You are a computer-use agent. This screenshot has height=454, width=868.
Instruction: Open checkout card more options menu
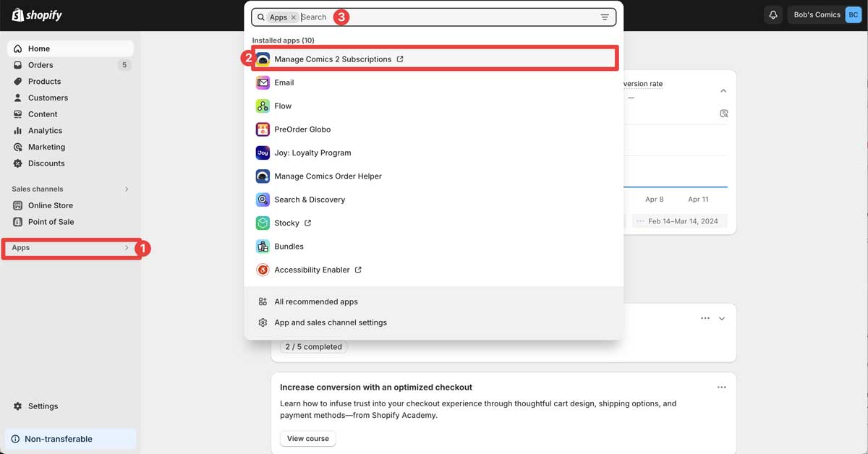[721, 387]
